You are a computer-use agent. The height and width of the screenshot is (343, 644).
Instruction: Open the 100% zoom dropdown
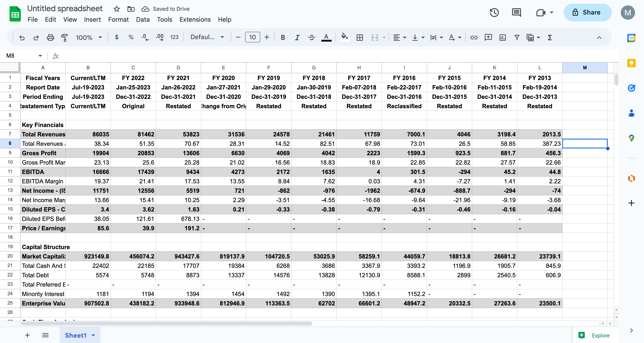click(89, 38)
